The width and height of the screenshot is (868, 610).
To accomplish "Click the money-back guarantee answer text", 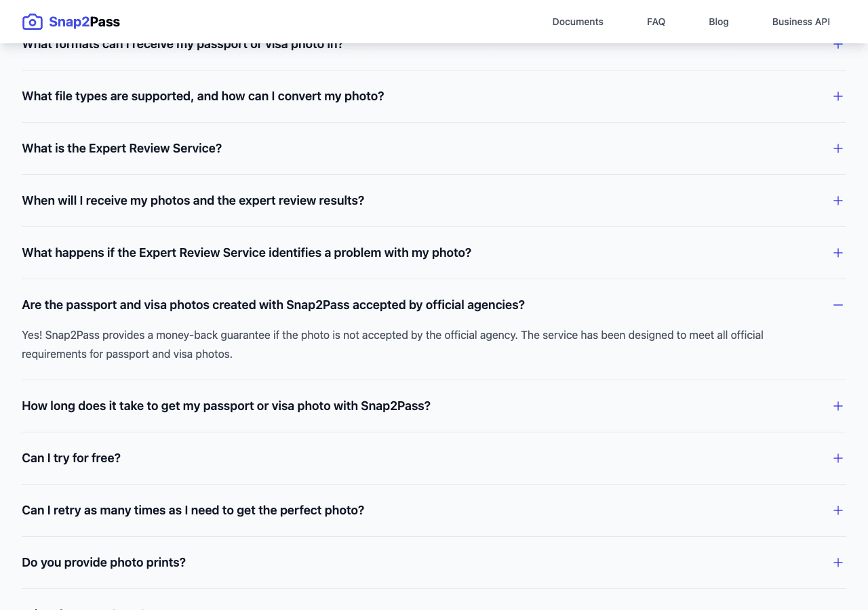I will pyautogui.click(x=393, y=344).
